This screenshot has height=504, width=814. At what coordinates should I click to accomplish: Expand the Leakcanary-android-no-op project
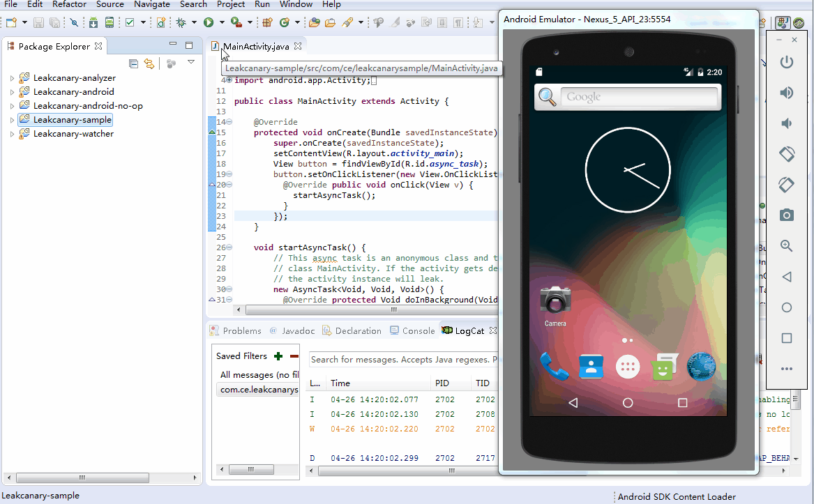[12, 106]
